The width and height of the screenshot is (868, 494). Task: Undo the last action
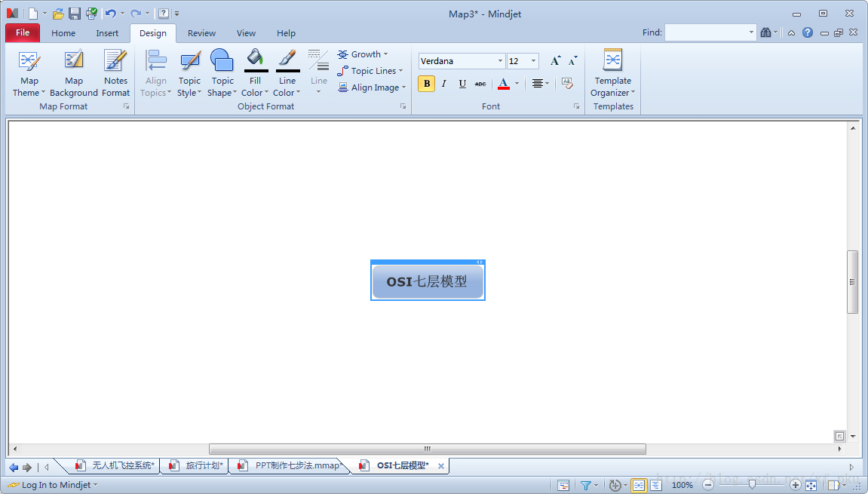[x=111, y=14]
